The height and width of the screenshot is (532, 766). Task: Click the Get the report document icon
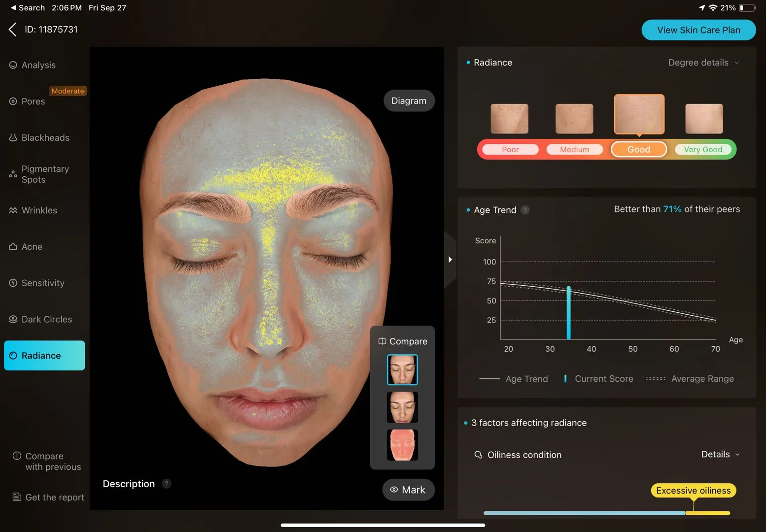tap(17, 497)
